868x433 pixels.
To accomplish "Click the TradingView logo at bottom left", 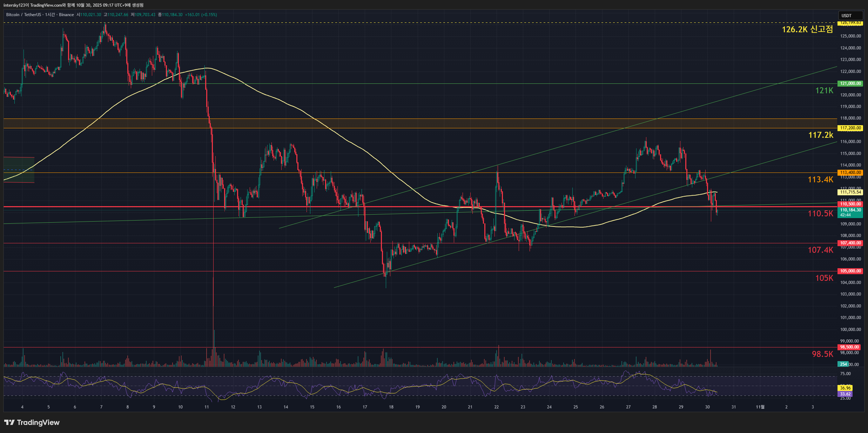I will coord(32,422).
